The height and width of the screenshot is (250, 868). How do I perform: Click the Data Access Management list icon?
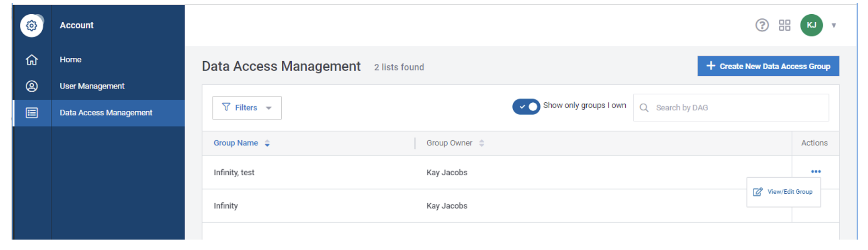(32, 113)
